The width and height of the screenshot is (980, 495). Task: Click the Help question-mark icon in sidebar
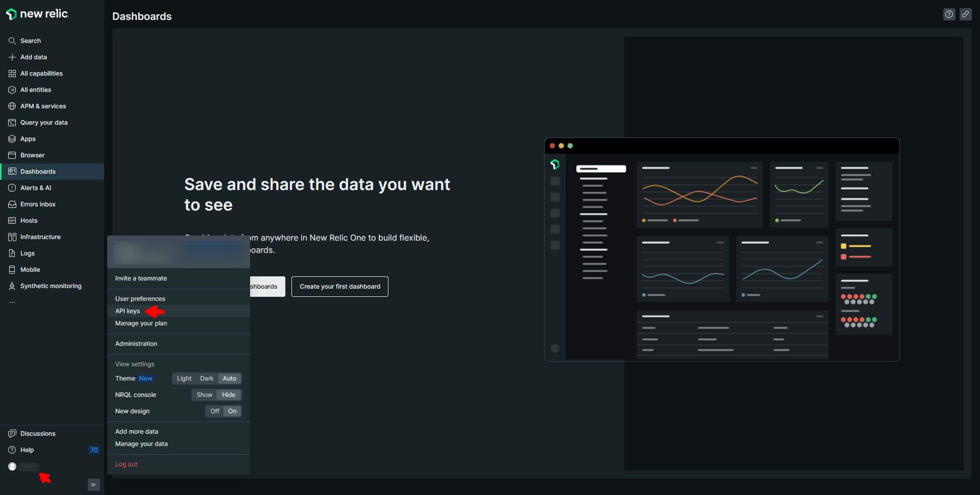click(x=12, y=450)
